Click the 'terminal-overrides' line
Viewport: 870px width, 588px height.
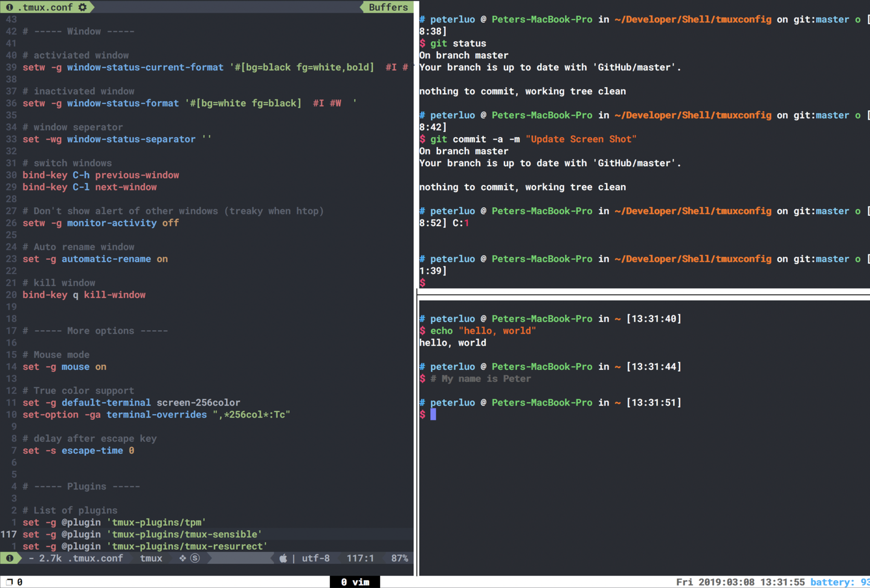(156, 415)
